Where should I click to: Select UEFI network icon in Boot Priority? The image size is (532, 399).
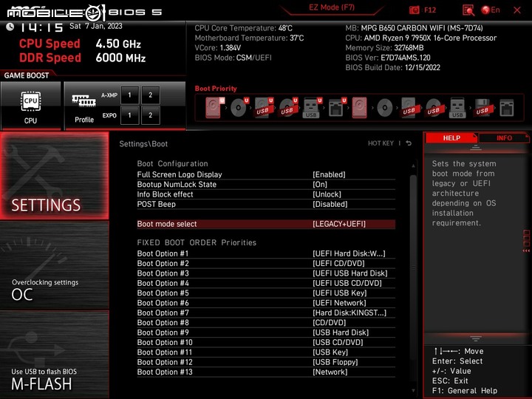[337, 108]
